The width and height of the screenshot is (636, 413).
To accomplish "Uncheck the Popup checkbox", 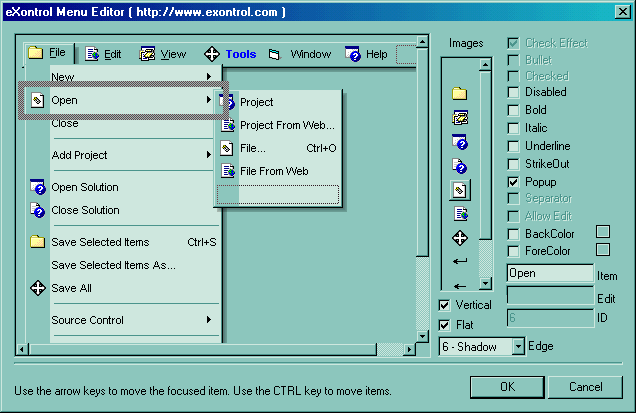I will tap(514, 182).
